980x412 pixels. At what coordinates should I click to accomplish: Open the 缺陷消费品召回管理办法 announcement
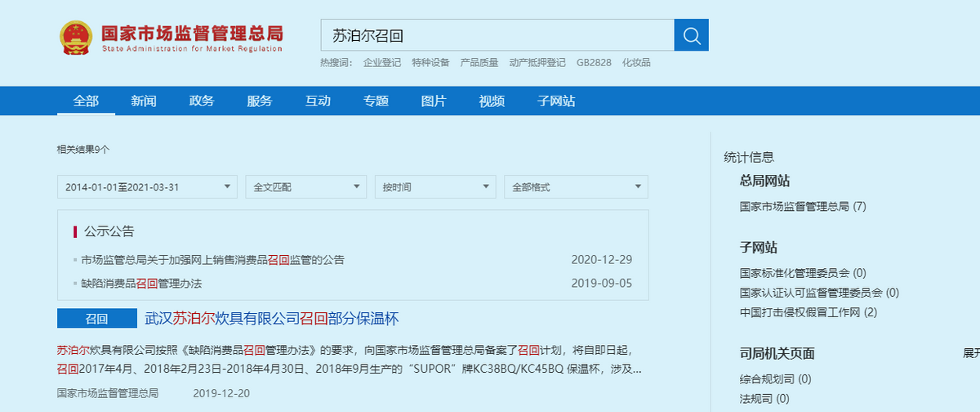141,284
